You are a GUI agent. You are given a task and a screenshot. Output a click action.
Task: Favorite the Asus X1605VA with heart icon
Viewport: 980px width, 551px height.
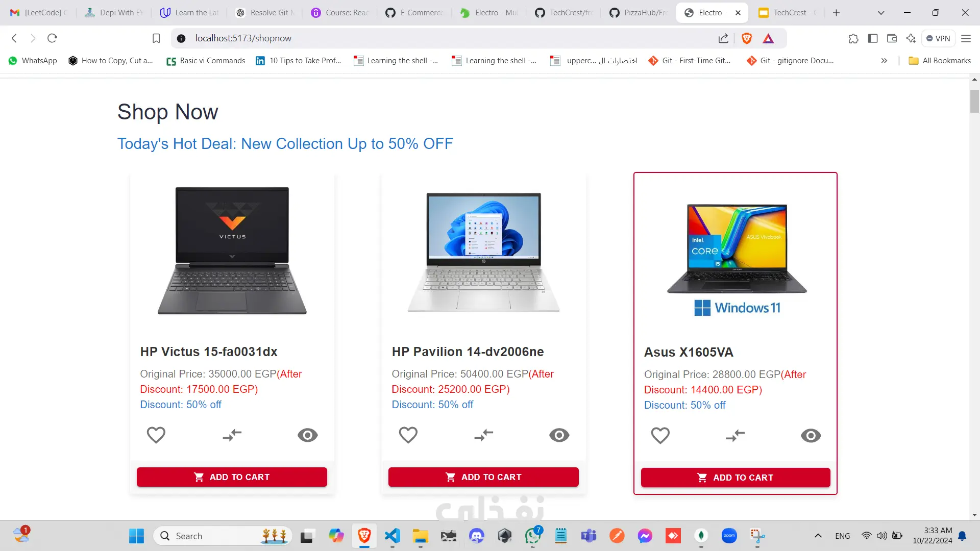point(660,436)
